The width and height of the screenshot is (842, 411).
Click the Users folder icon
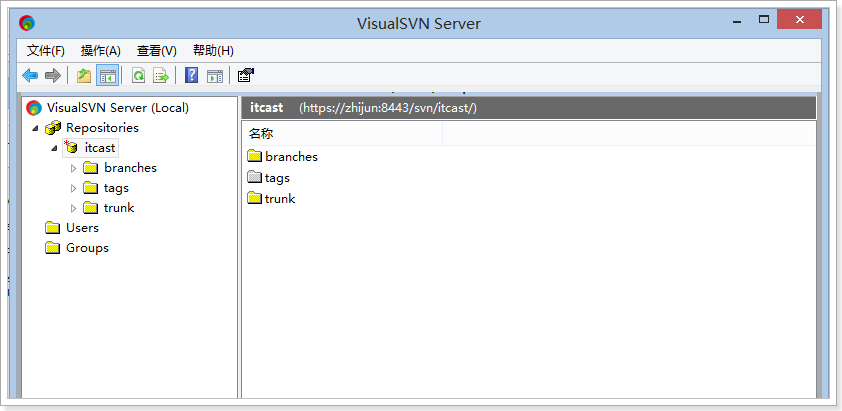click(52, 228)
